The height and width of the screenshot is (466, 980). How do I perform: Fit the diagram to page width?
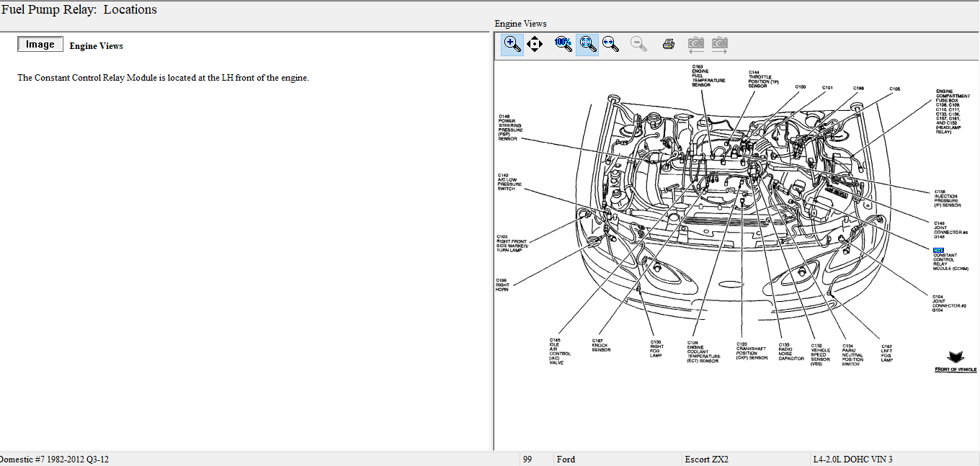[611, 44]
